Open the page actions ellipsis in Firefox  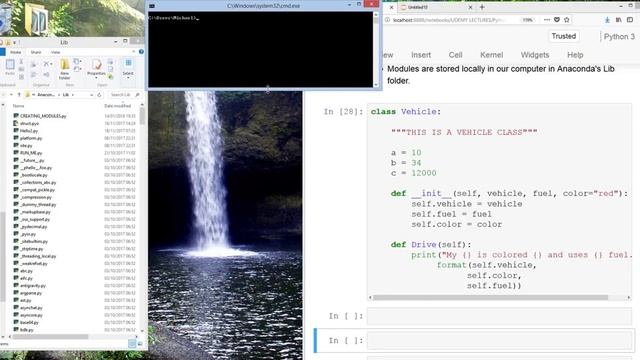pyautogui.click(x=547, y=20)
